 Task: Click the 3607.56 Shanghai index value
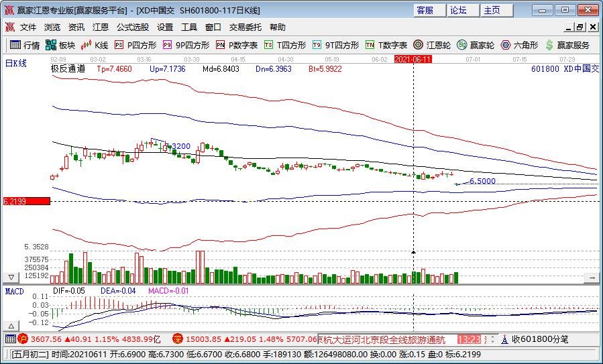coord(46,339)
